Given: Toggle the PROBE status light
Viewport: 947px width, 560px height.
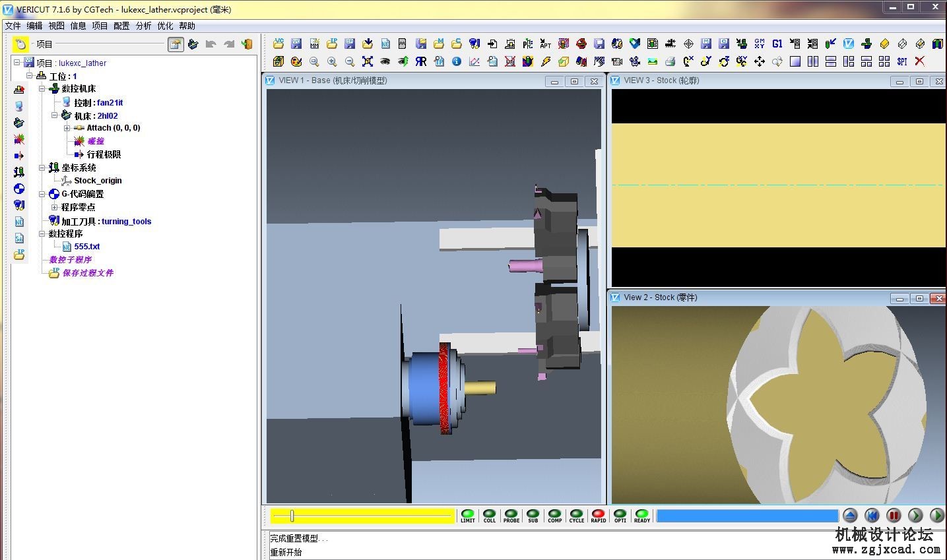Looking at the screenshot, I should pyautogui.click(x=511, y=516).
